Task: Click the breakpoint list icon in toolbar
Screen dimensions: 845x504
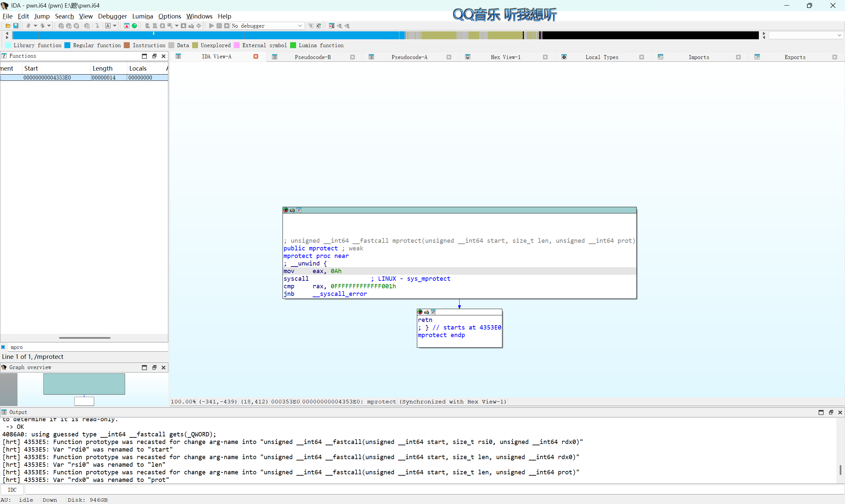Action: tap(332, 26)
